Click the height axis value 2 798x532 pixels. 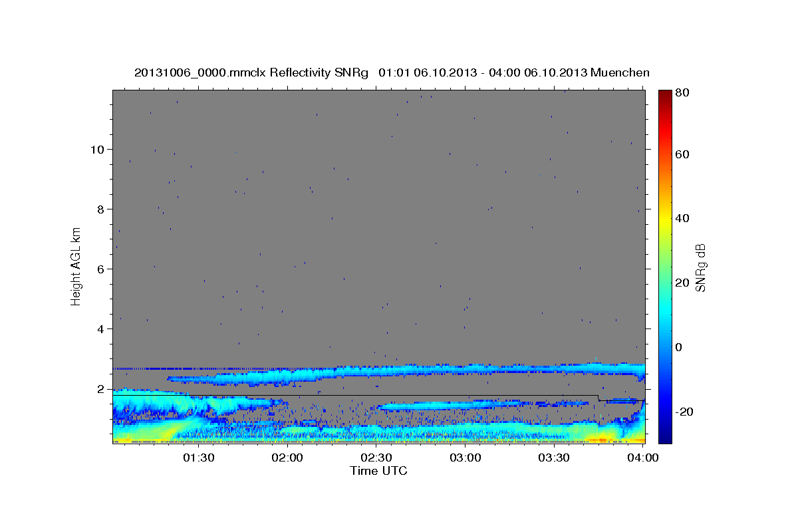tap(100, 388)
